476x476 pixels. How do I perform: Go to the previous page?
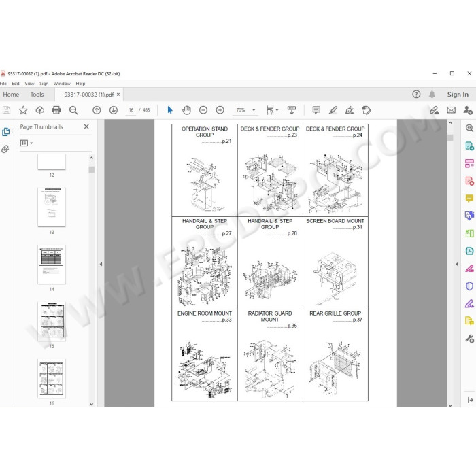coord(97,110)
